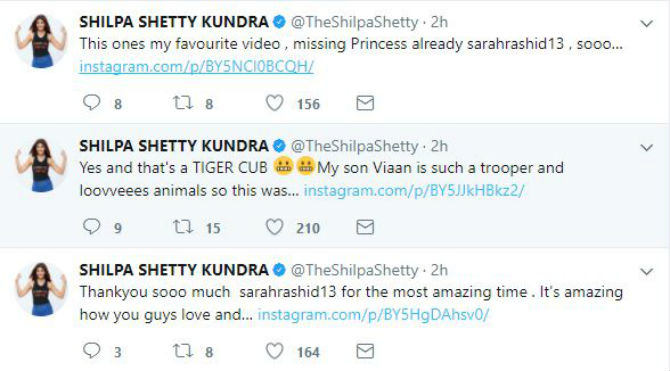Open the chevron menu on TIGER CUB tweet

[646, 147]
